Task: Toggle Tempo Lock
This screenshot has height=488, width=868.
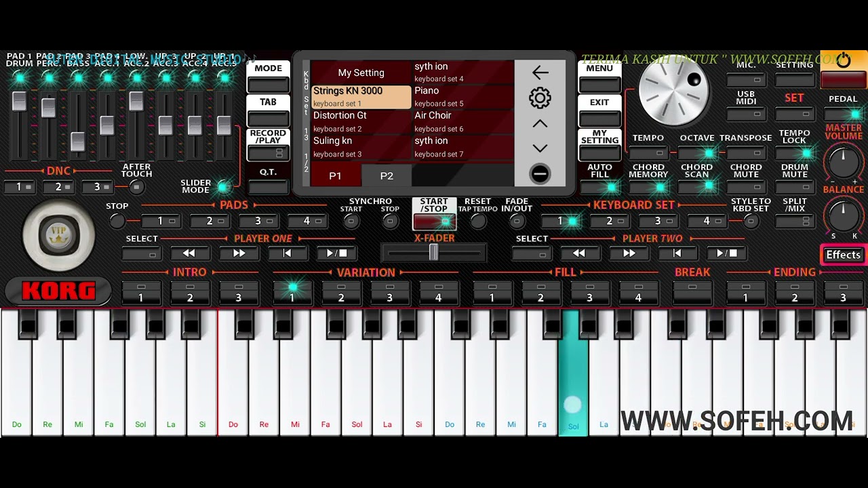Action: 795,154
